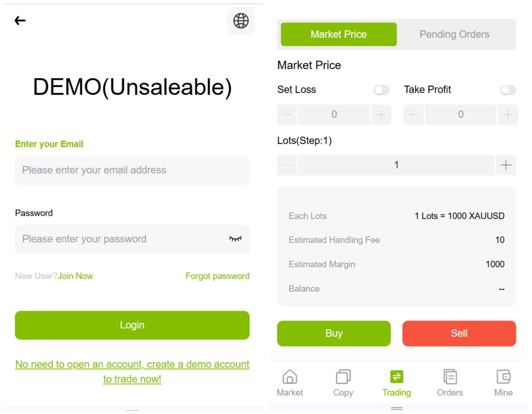Go to the Copy trading icon
Viewport: 532px width, 414px height.
point(343,377)
